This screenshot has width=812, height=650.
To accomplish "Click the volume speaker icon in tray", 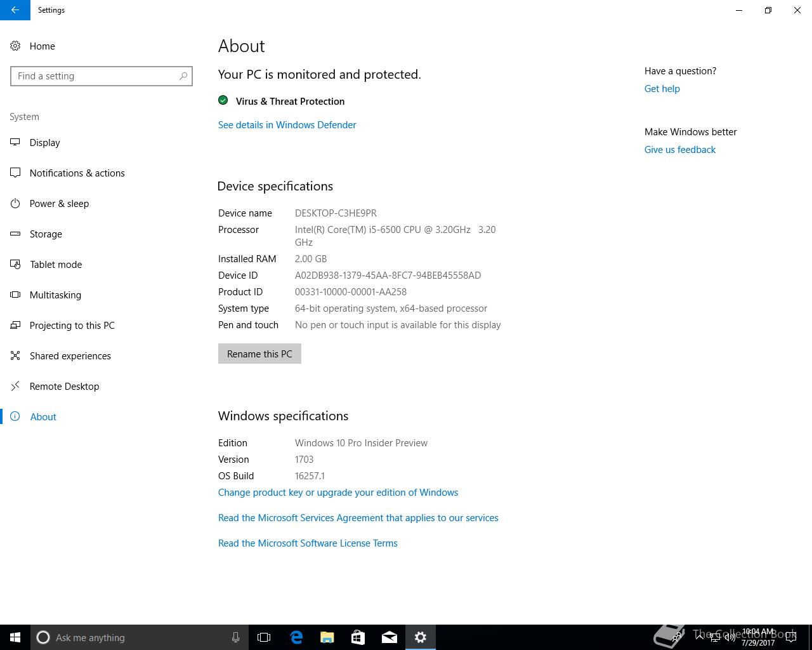I will [730, 637].
